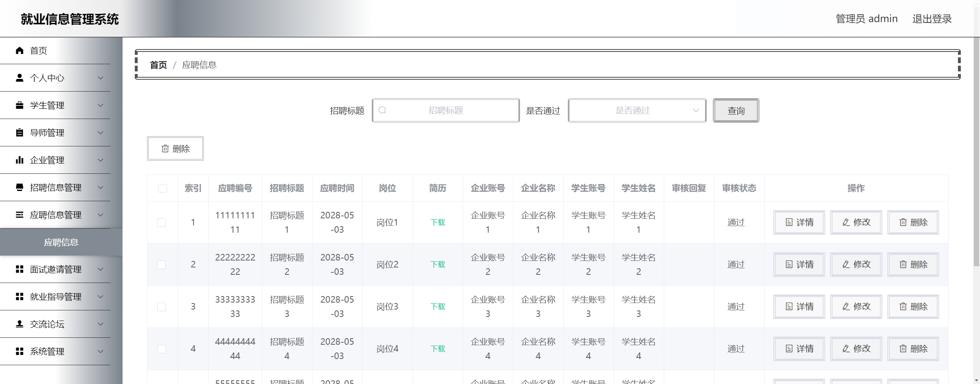Click 管理员 admin in the top bar
980x384 pixels.
866,19
